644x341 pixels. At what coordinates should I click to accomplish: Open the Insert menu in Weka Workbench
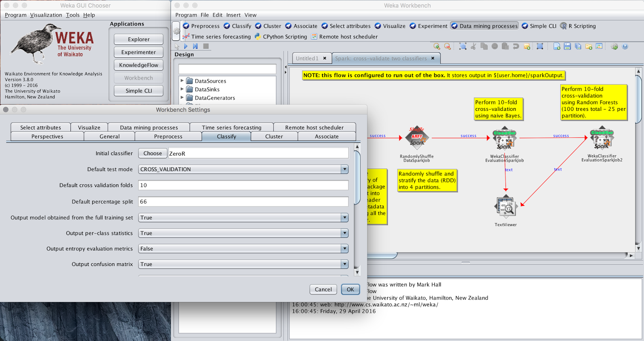click(x=233, y=15)
